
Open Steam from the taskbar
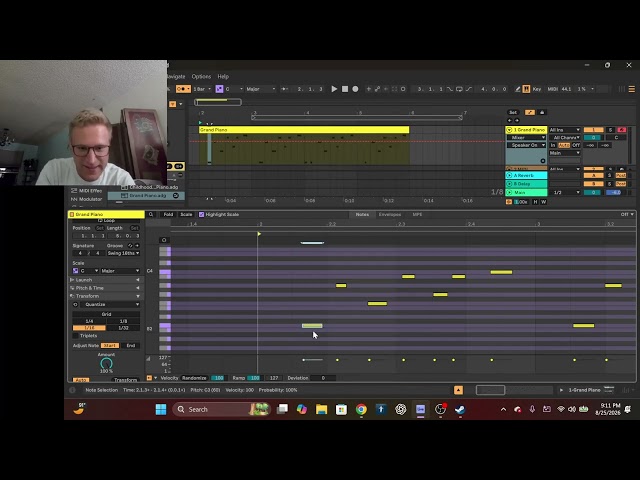pyautogui.click(x=460, y=409)
